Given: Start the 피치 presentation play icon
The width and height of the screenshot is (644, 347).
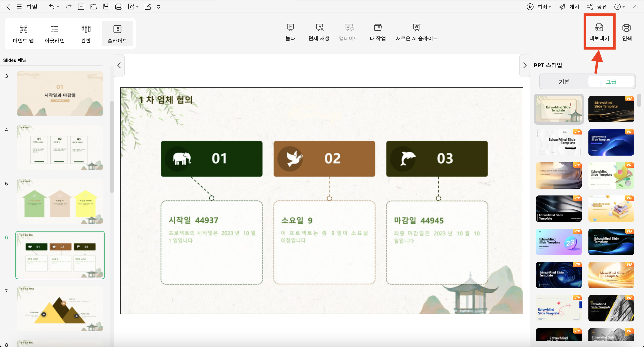Looking at the screenshot, I should [530, 7].
